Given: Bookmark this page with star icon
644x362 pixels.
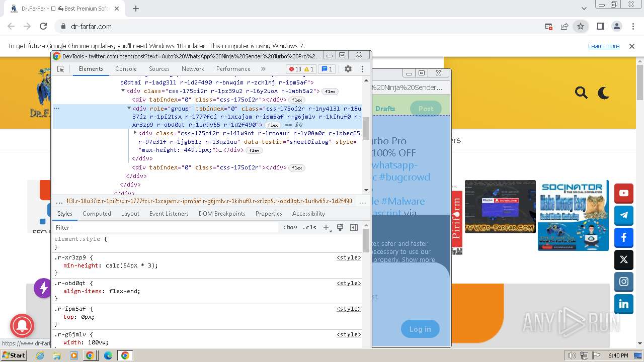Looking at the screenshot, I should pos(581,26).
